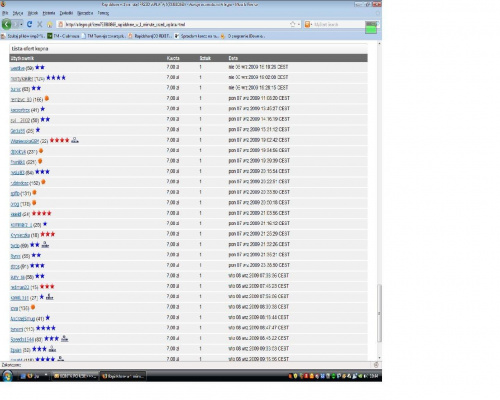Click the URL address field

[x=177, y=24]
